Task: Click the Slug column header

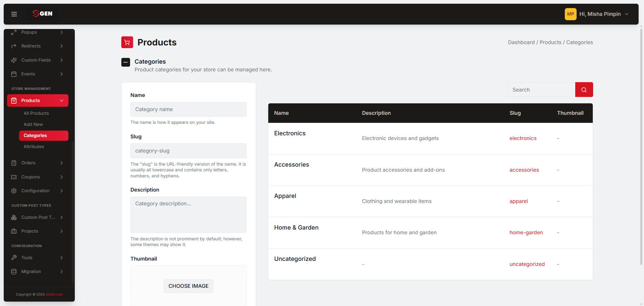Action: (x=515, y=113)
